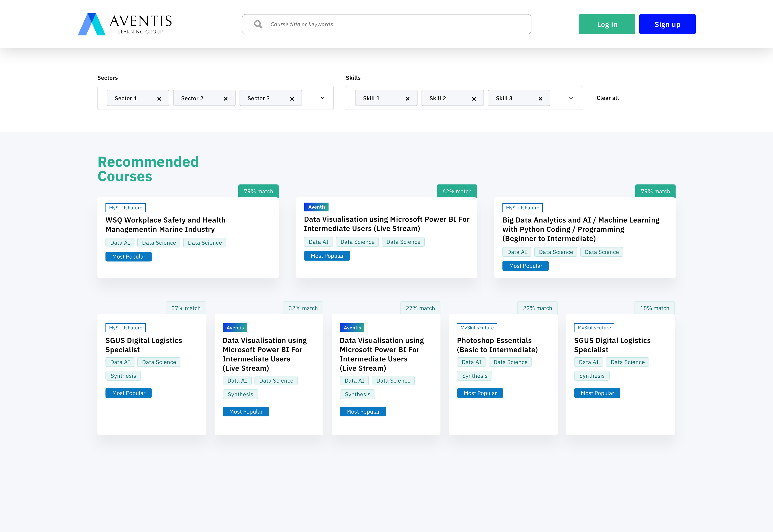Viewport: 773px width, 532px height.
Task: Click Synthesis tag on 15% match card
Action: [x=592, y=376]
